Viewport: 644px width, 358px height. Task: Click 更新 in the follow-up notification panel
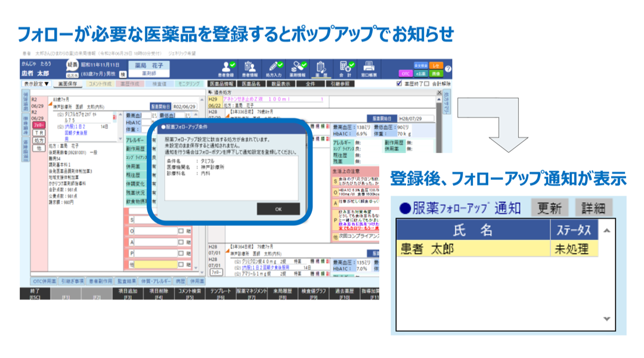coord(549,208)
